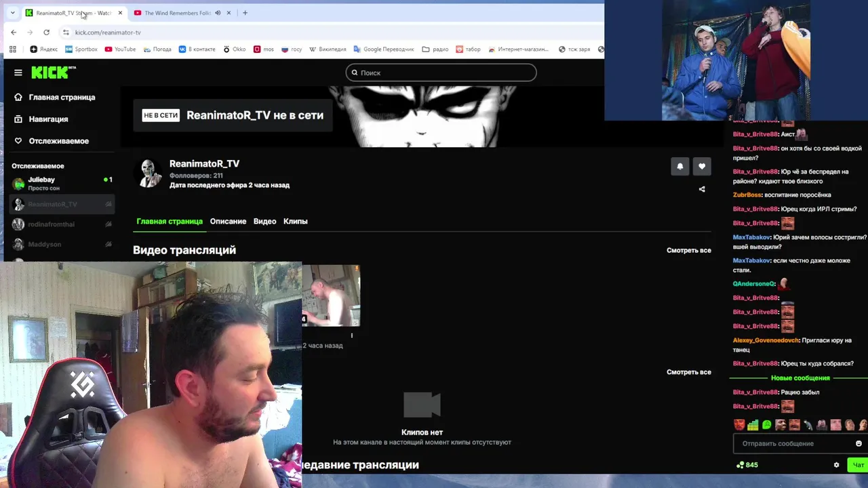Go back with the browser back arrow

coord(14,33)
